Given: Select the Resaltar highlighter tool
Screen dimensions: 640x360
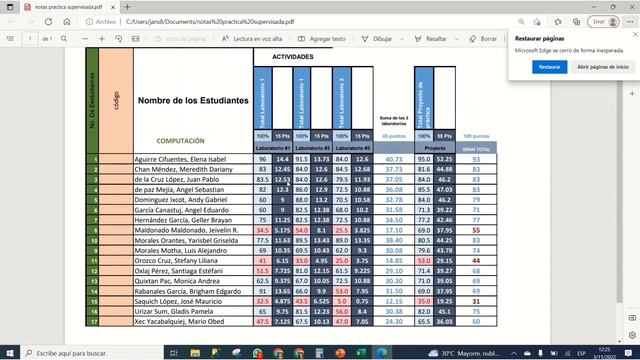Looking at the screenshot, I should (431, 39).
